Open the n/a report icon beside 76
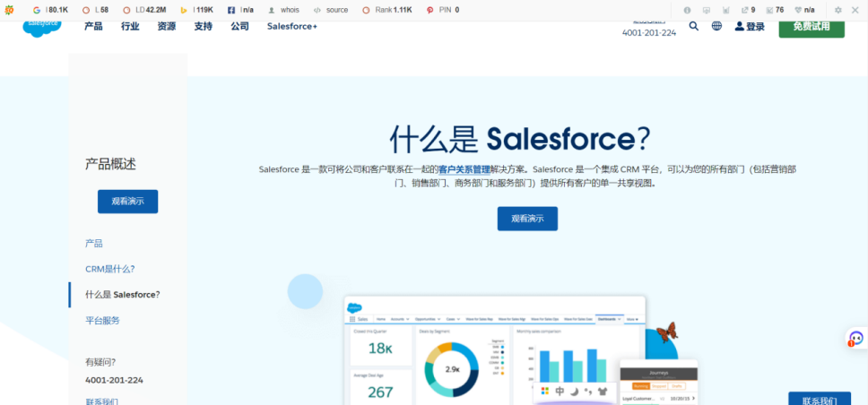868x405 pixels. [805, 10]
